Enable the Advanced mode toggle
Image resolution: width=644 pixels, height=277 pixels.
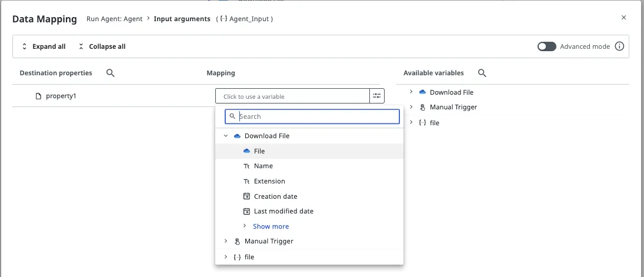(x=546, y=46)
